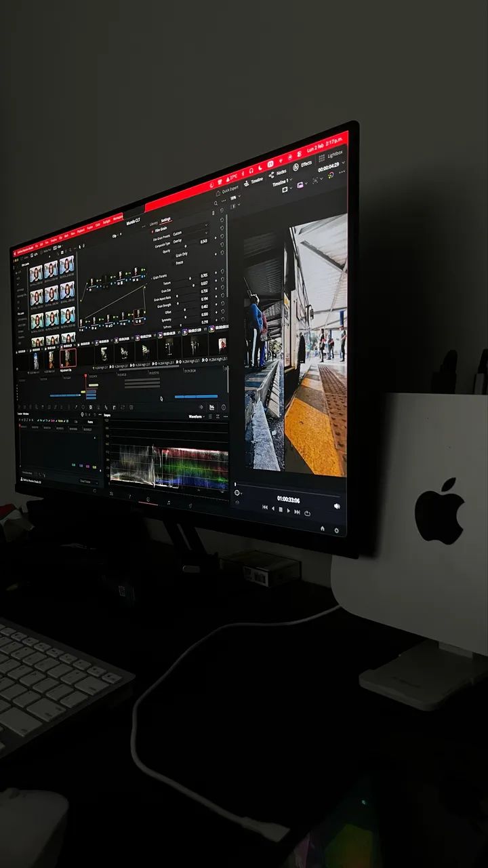
Task: Toggle the Grain Only checkbox
Action: [174, 256]
